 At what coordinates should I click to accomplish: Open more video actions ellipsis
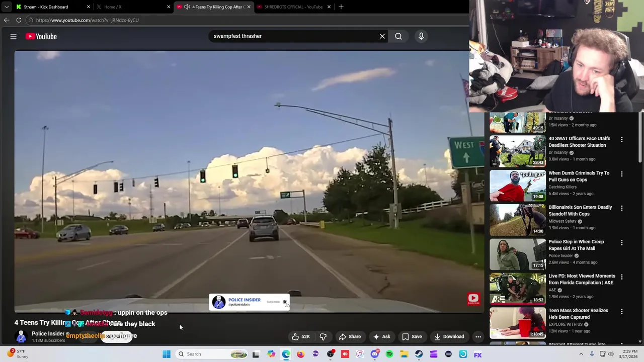coord(478,337)
